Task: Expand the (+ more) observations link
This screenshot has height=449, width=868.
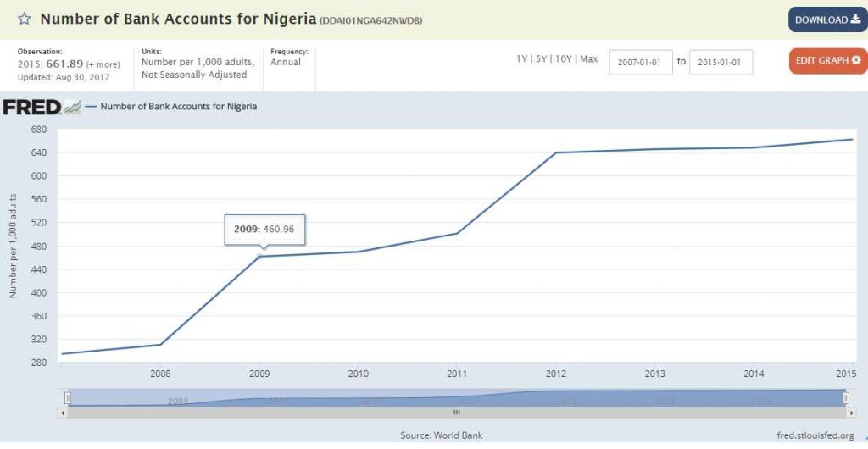Action: click(103, 64)
